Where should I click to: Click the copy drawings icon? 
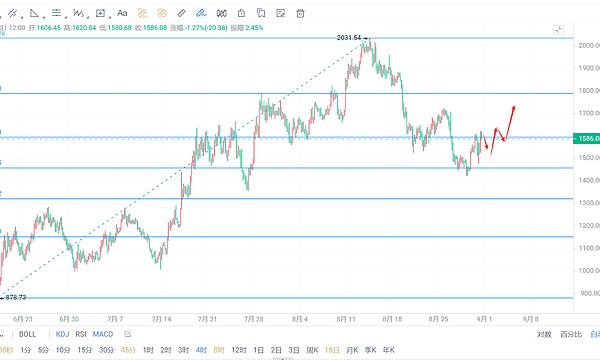pos(261,13)
